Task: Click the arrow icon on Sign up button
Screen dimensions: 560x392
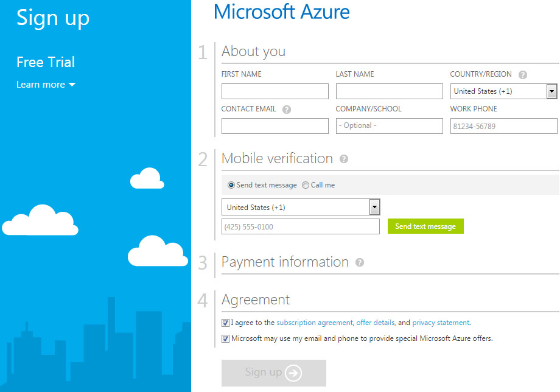Action: click(293, 373)
